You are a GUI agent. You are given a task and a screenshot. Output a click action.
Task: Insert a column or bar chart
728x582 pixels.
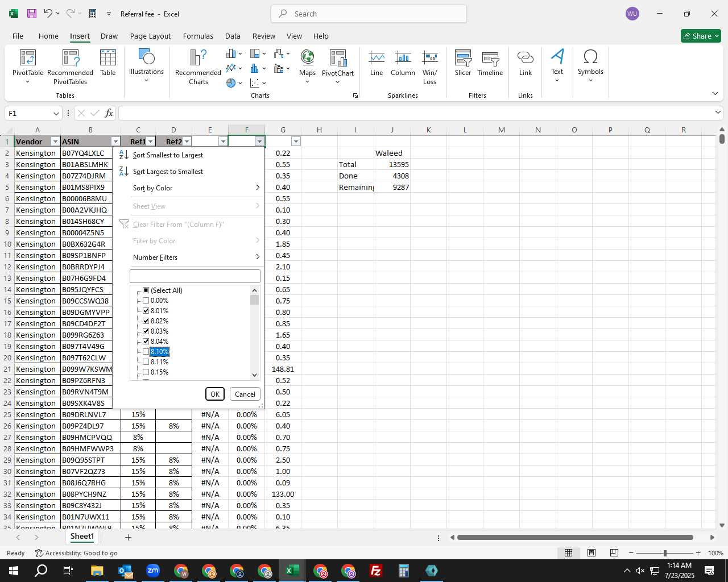click(234, 53)
